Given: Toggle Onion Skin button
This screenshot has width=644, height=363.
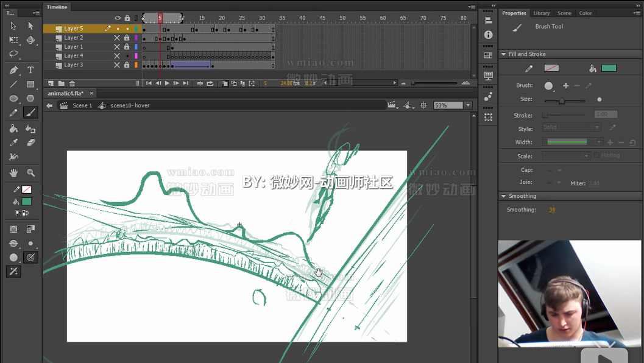Looking at the screenshot, I should (x=225, y=83).
